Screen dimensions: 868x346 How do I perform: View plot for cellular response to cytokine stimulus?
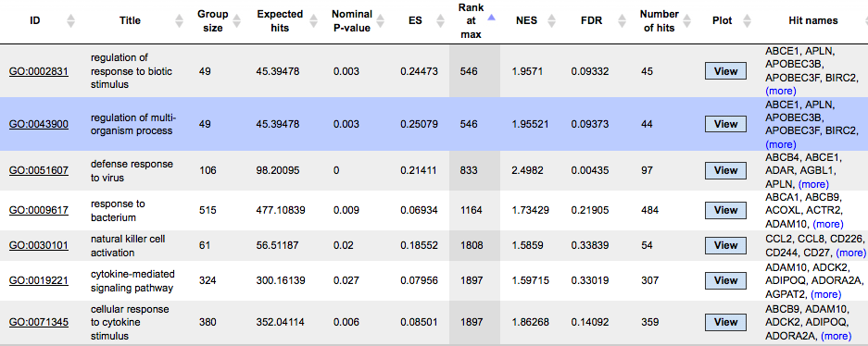point(725,322)
